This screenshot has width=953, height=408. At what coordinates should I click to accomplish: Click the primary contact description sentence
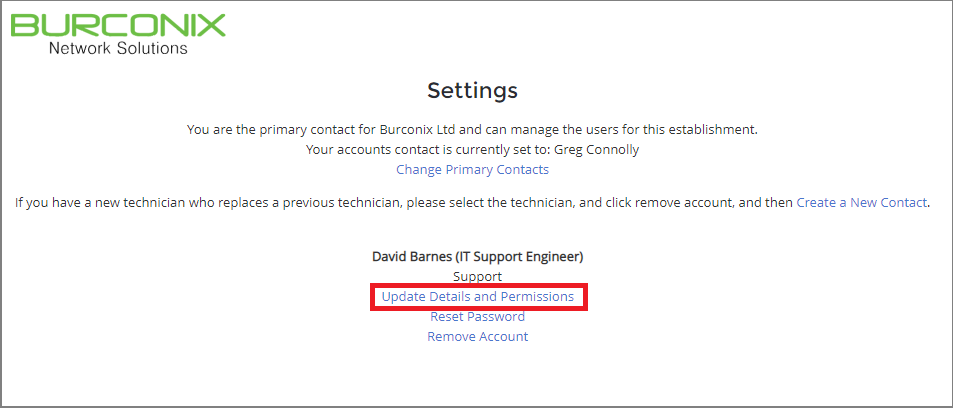pyautogui.click(x=472, y=130)
